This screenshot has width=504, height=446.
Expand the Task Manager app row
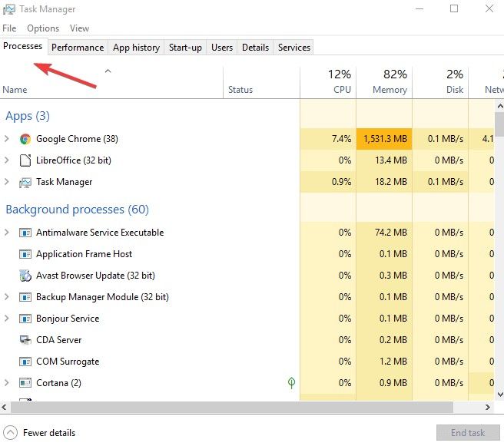coord(6,182)
